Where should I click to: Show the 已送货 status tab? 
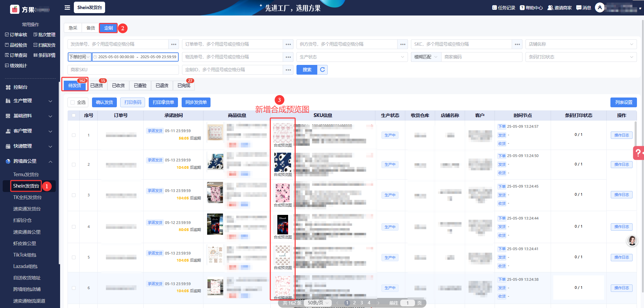[97, 85]
